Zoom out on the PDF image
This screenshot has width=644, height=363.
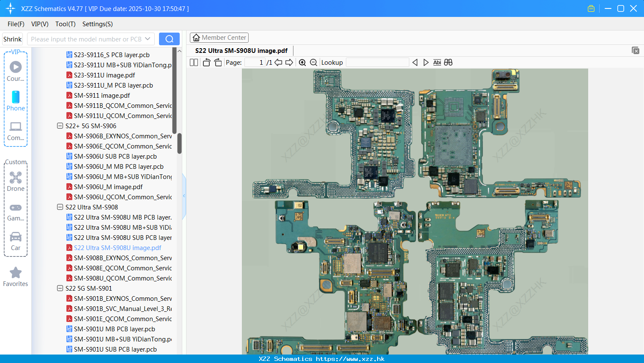(x=313, y=62)
